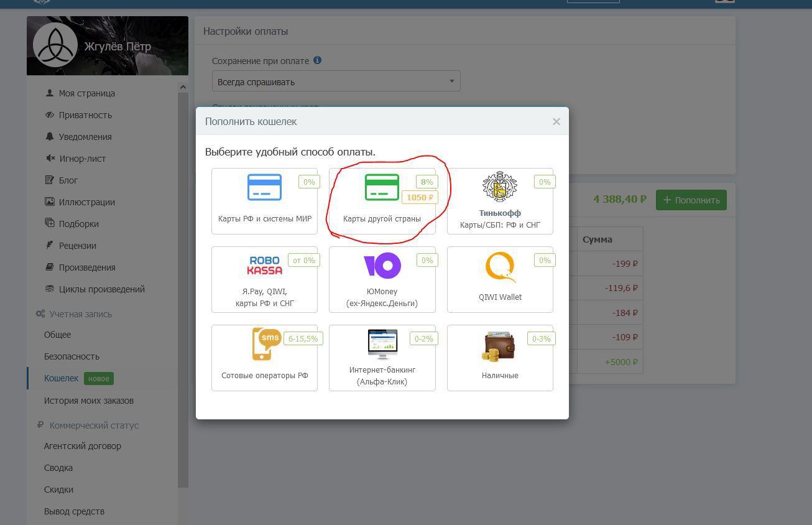The width and height of the screenshot is (812, 525).
Task: Open История моих заказов
Action: coord(89,401)
